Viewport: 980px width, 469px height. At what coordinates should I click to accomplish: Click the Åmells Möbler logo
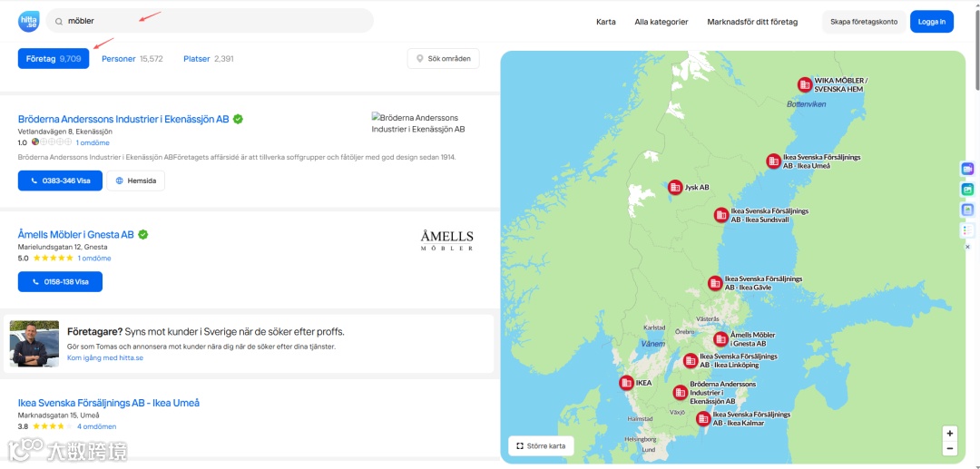tap(446, 240)
